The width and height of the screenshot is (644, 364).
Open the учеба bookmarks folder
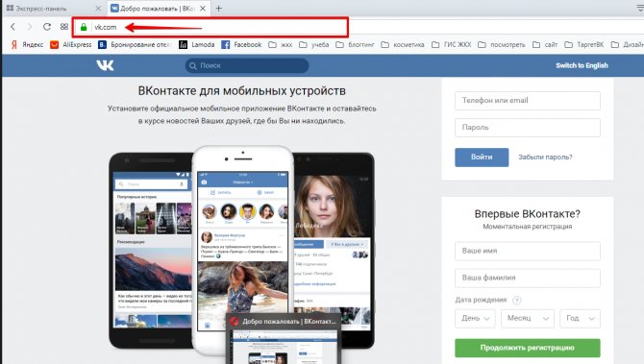tap(314, 45)
